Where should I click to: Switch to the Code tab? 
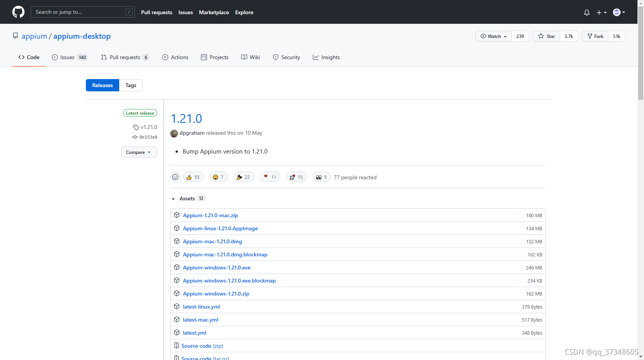[29, 57]
